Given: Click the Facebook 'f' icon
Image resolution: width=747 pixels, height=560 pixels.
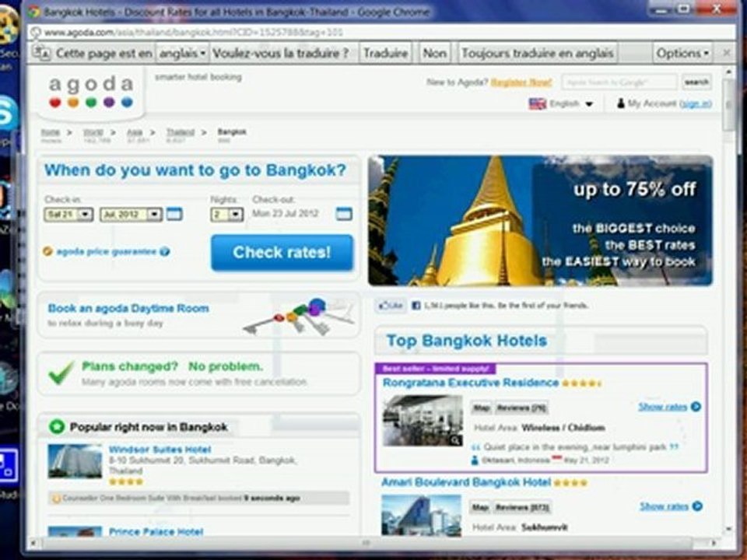Looking at the screenshot, I should click(x=416, y=306).
